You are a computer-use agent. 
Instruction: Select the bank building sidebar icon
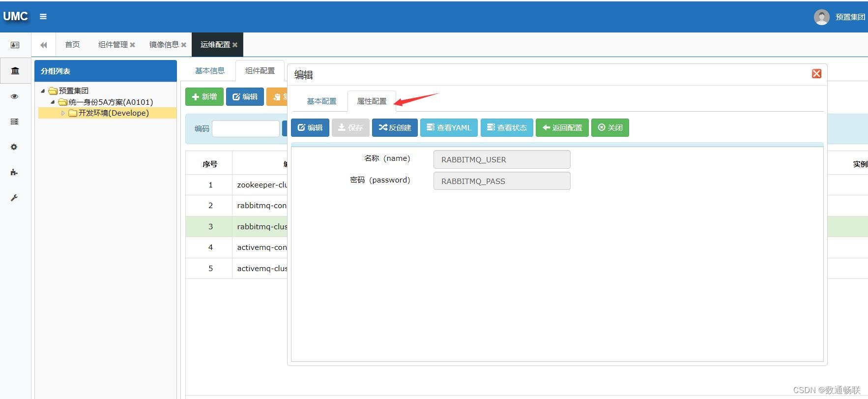click(x=15, y=71)
